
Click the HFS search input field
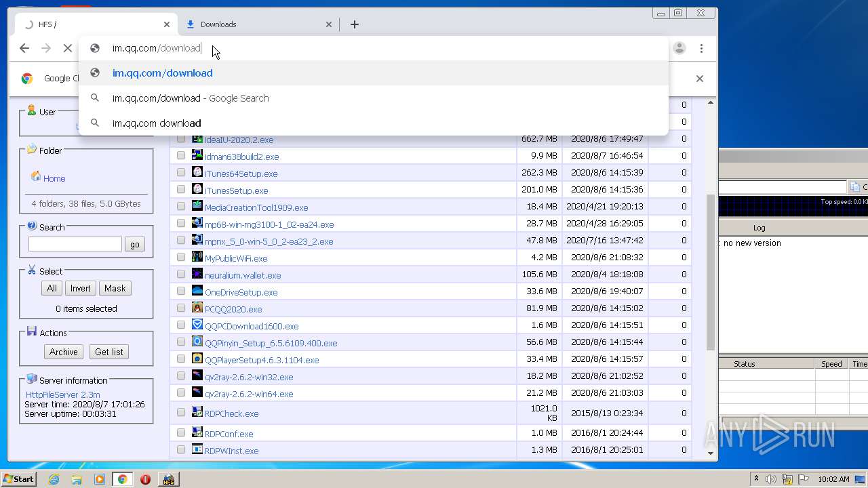(75, 244)
